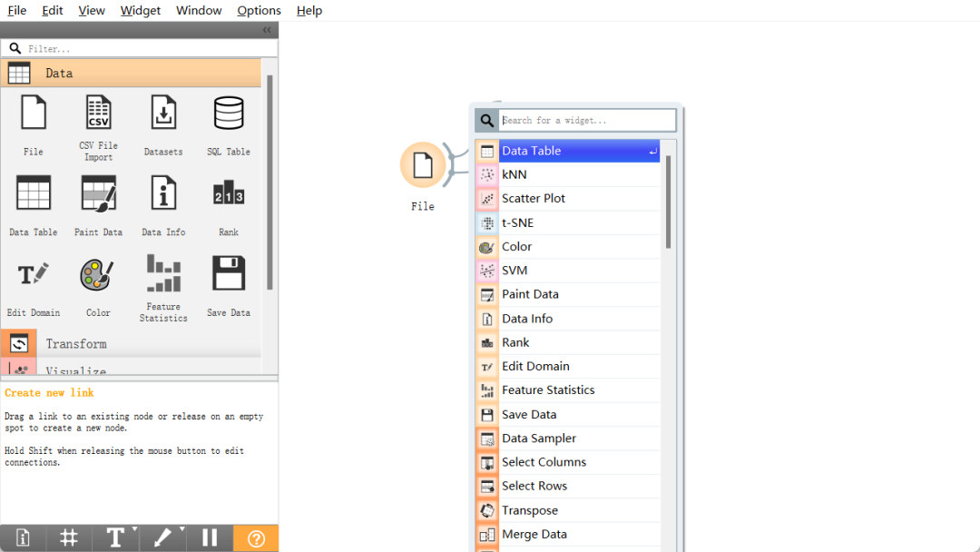980x552 pixels.
Task: Select the Save Data widget in the Data panel
Action: click(x=228, y=286)
